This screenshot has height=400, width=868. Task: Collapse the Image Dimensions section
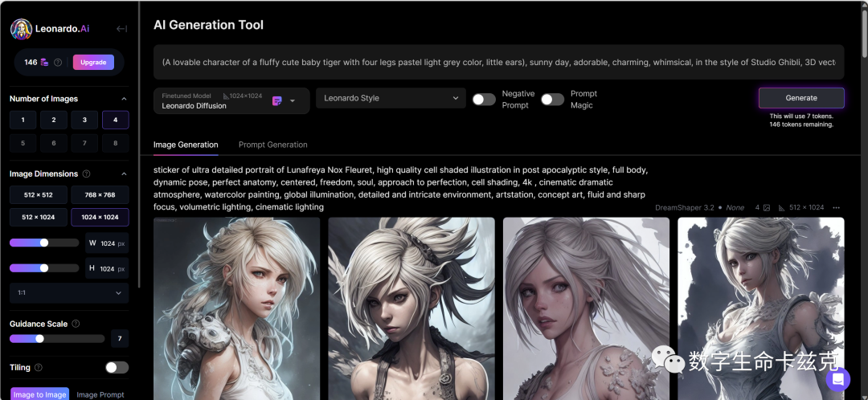124,173
